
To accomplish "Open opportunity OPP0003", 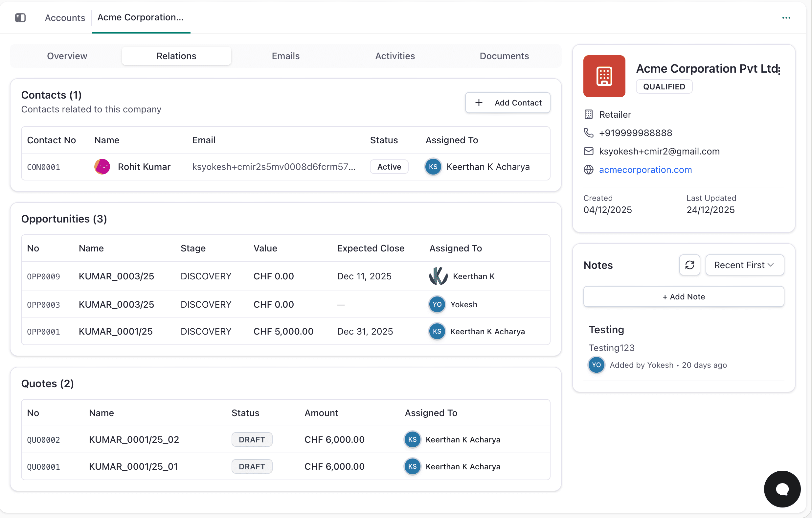I will coord(43,305).
